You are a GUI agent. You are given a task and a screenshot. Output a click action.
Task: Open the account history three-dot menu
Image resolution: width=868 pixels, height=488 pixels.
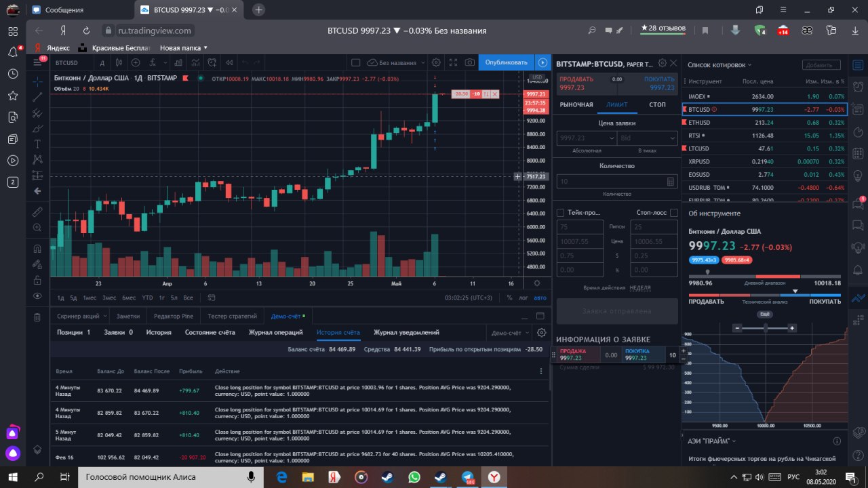pos(540,371)
